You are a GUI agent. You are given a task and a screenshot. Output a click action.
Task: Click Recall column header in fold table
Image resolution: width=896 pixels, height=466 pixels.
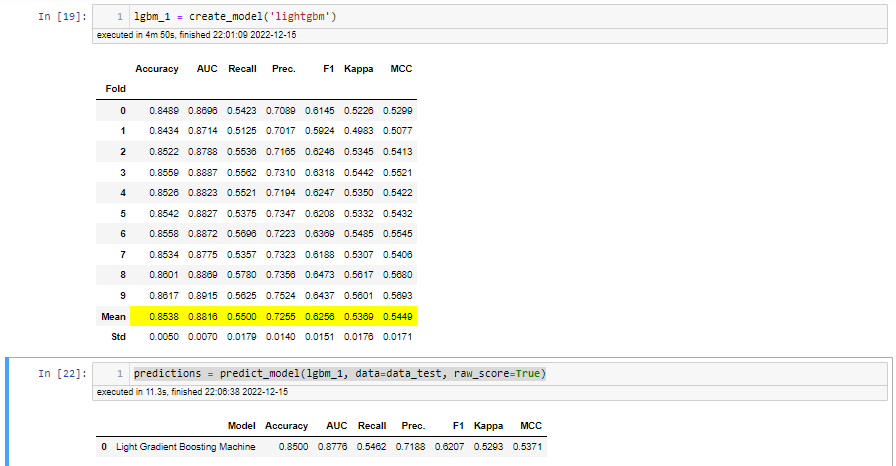[242, 69]
